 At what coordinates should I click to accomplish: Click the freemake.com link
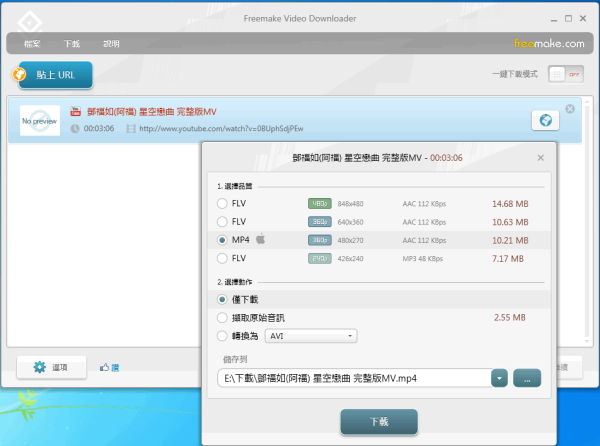coord(549,44)
